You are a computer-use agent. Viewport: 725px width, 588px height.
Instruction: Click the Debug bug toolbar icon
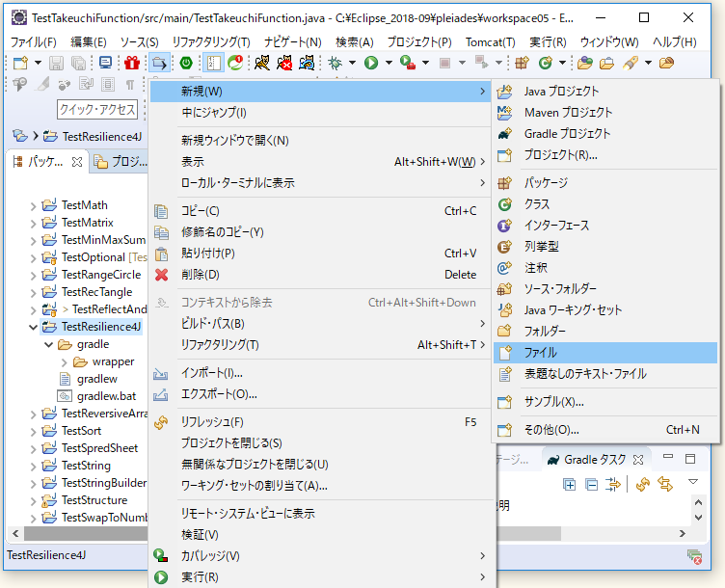(335, 63)
